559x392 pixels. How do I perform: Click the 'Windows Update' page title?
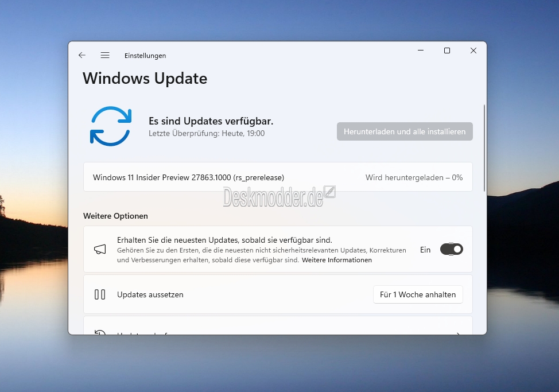[145, 79]
